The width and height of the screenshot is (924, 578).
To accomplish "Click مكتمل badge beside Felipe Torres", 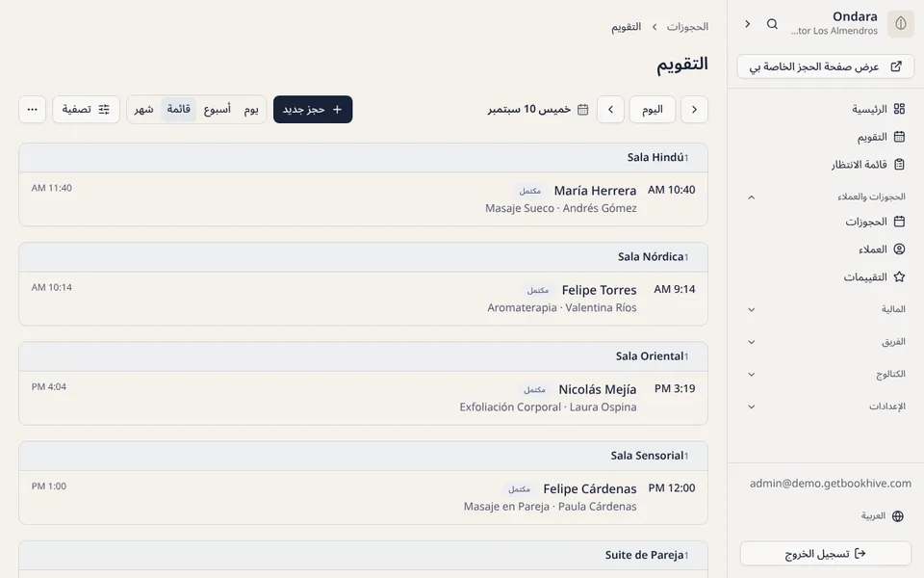I will click(537, 290).
